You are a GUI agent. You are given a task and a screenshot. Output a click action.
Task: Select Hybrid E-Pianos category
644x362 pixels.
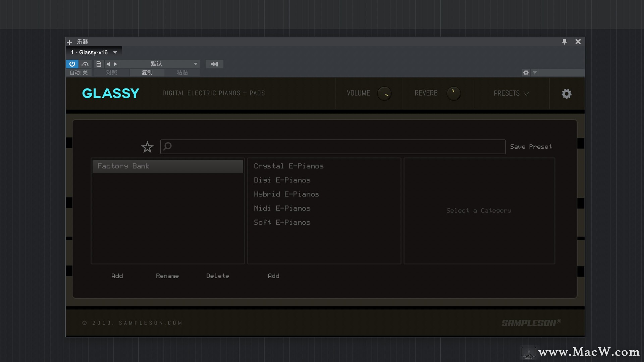pyautogui.click(x=286, y=194)
